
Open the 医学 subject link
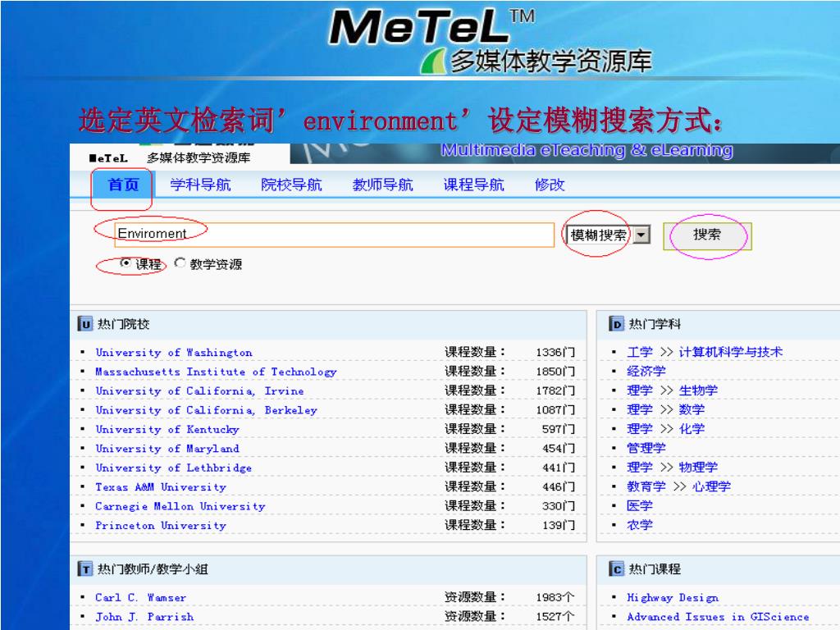pos(640,506)
